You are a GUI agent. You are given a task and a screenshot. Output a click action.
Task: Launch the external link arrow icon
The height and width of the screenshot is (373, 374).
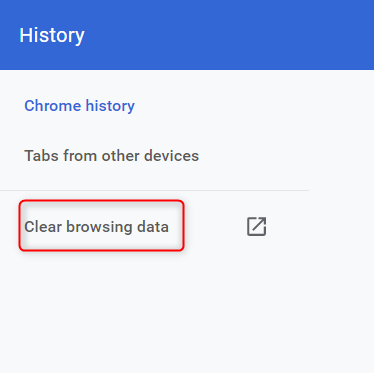256,227
